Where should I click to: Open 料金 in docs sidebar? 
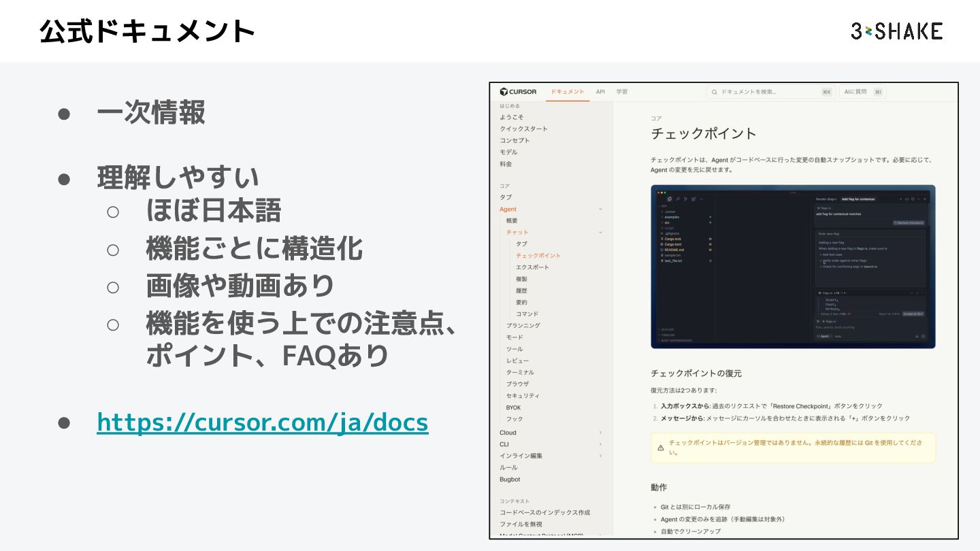point(506,163)
